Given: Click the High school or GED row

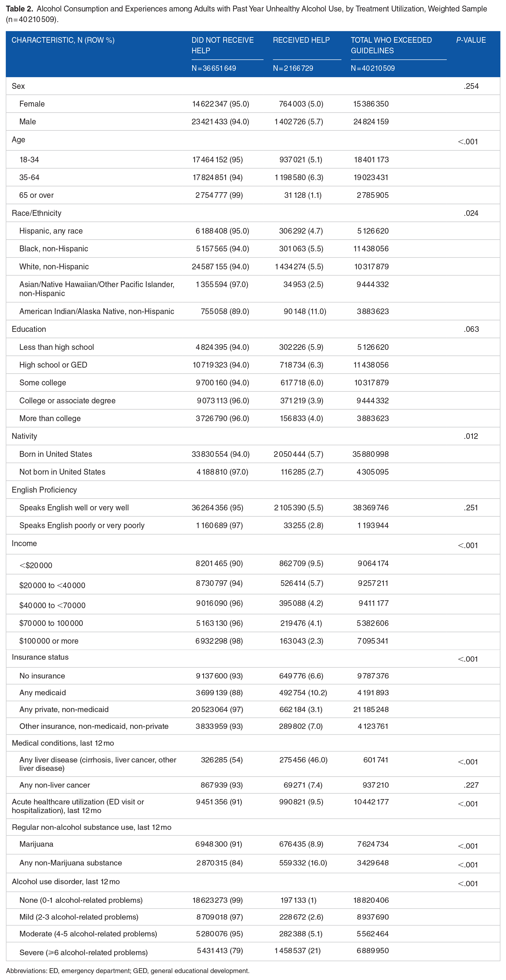Looking at the screenshot, I should 253,365.
